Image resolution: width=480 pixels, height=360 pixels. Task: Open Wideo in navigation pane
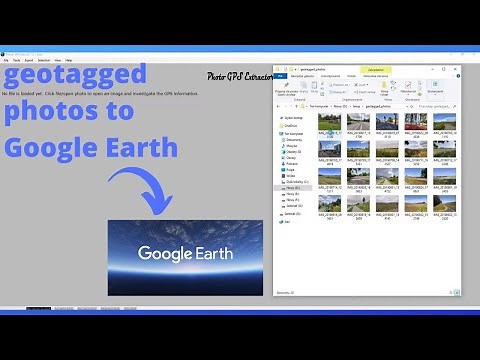(289, 176)
